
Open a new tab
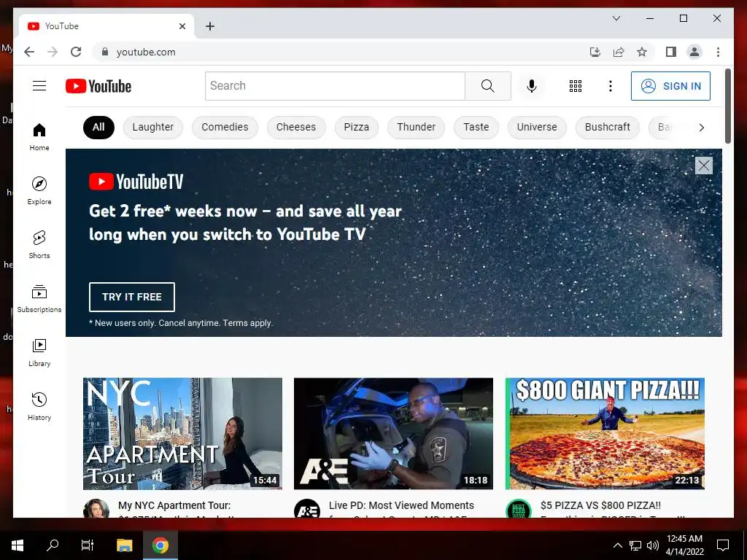[209, 26]
